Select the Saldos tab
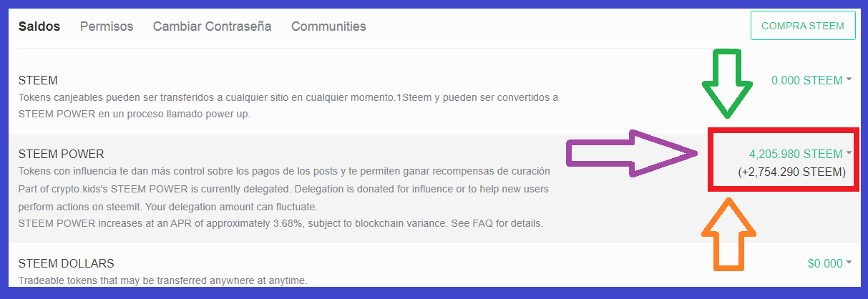 tap(39, 26)
